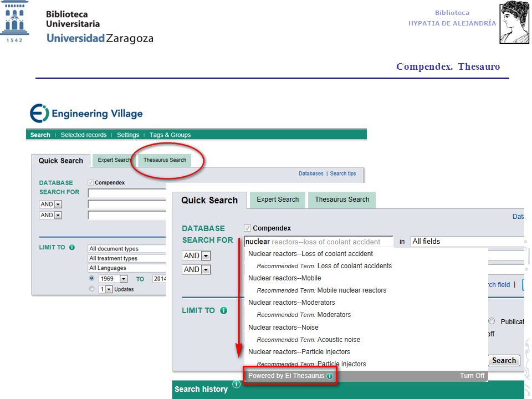This screenshot has width=532, height=399.
Task: Open the All Languages dropdown
Action: [x=127, y=268]
